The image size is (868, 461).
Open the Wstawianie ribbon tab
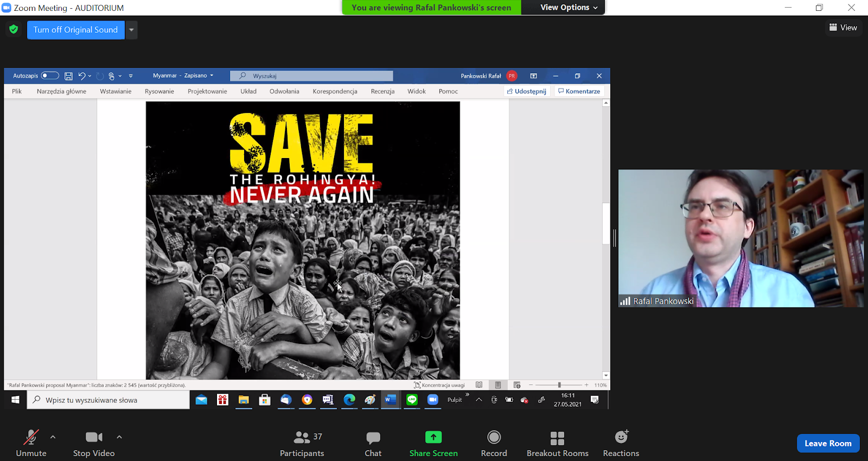(116, 91)
